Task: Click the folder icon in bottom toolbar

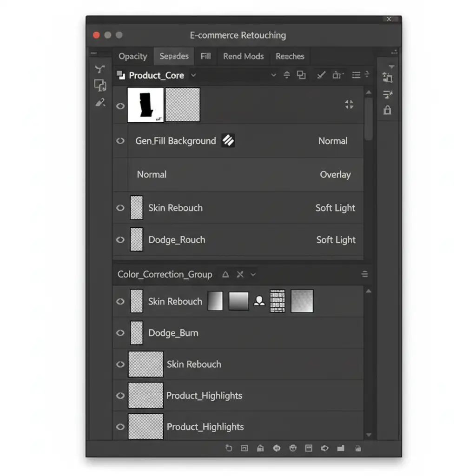Action: (x=341, y=448)
